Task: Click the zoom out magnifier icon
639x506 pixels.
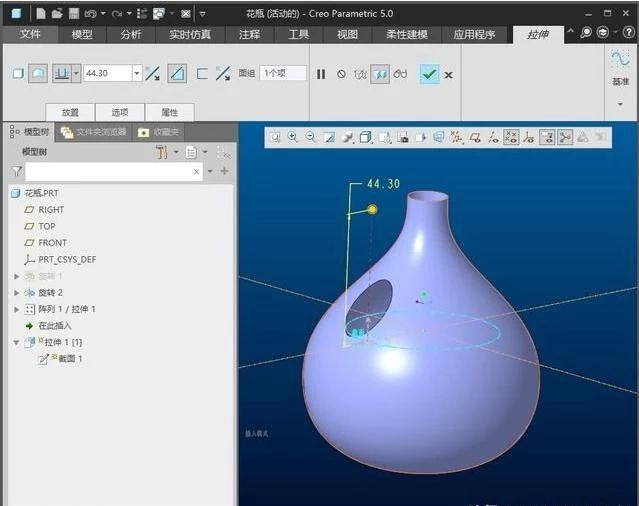Action: point(310,137)
